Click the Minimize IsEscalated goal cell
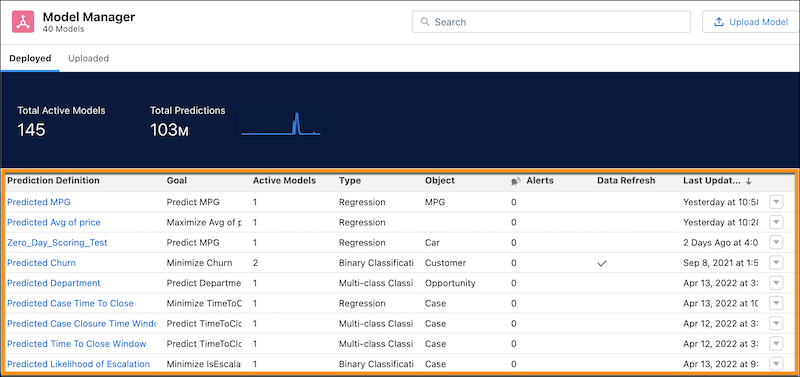Image resolution: width=800 pixels, height=377 pixels. pyautogui.click(x=204, y=364)
